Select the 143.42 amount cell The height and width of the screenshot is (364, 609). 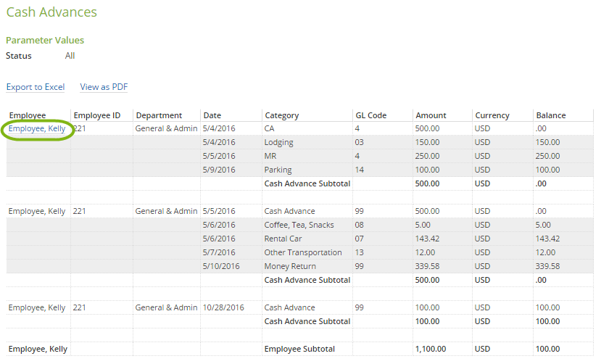click(427, 239)
